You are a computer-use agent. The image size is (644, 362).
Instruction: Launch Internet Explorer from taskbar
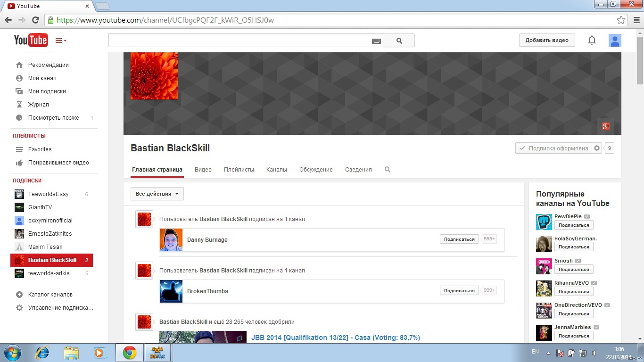tap(43, 353)
